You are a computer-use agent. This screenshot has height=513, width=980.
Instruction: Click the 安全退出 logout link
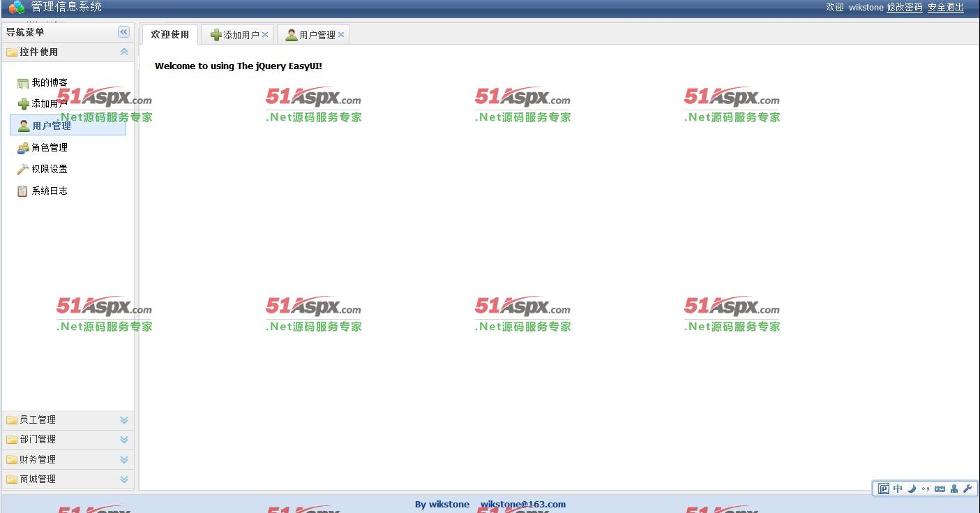[946, 8]
